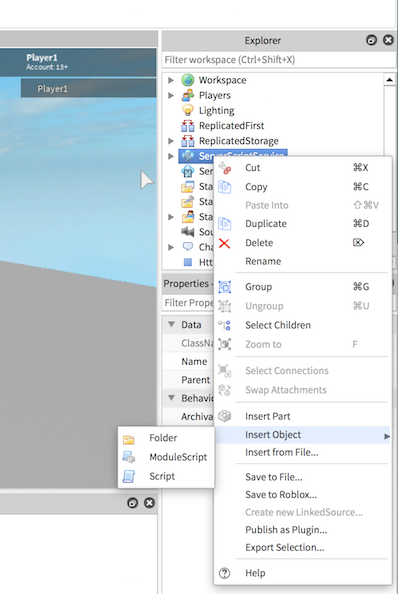The image size is (398, 594).
Task: Click the HttpService square icon
Action: pos(187,262)
